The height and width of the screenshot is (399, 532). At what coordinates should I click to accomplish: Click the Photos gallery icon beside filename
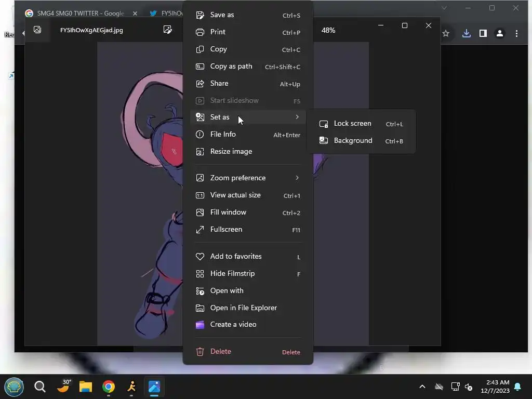pos(37,30)
